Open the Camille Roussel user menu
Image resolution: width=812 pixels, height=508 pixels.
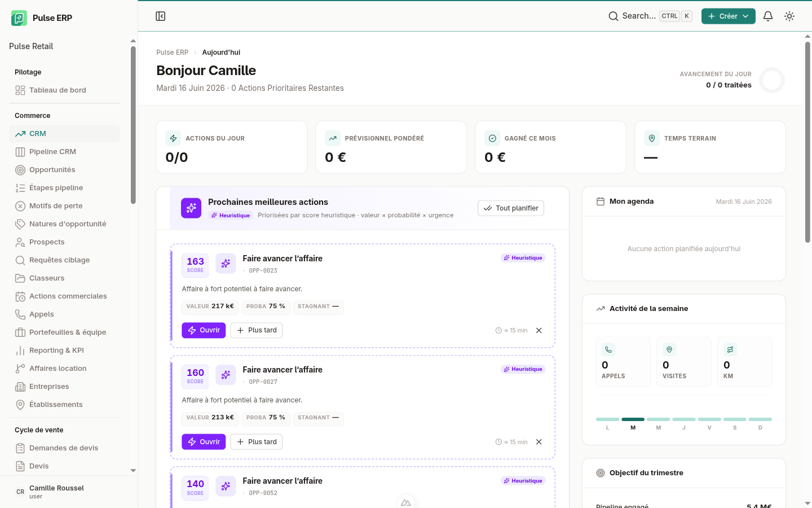69,492
